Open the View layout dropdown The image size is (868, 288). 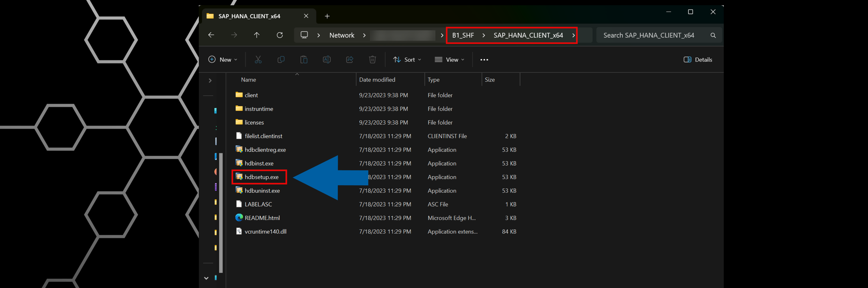449,60
